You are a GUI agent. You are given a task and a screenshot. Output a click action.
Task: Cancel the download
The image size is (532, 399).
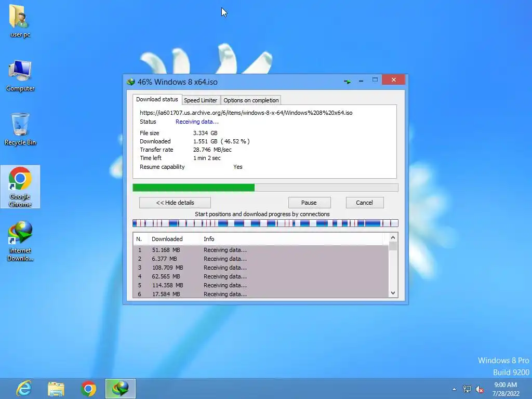tap(364, 203)
